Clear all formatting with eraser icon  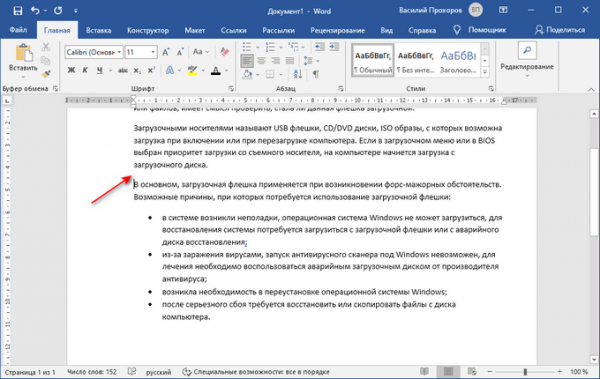(x=225, y=52)
